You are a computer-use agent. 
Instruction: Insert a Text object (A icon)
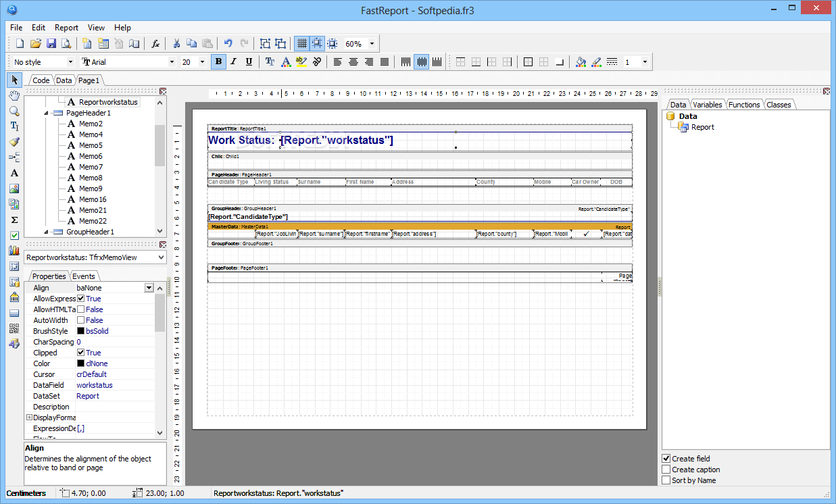coord(14,173)
